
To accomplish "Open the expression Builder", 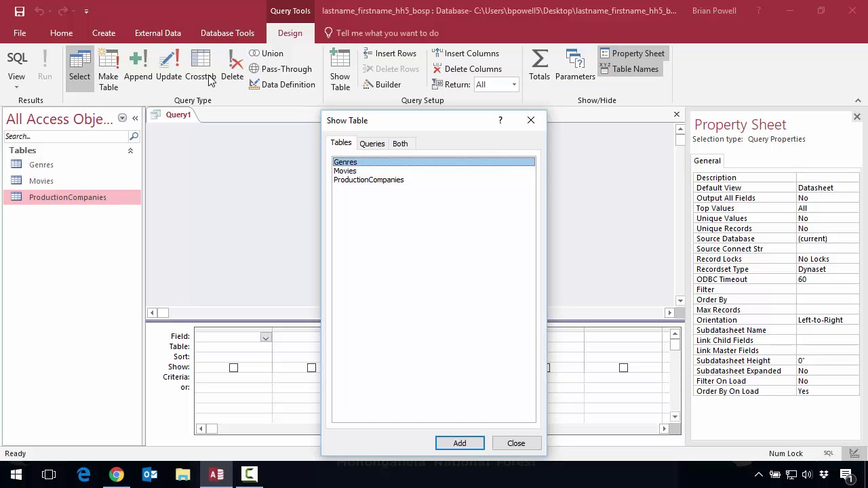I will coord(382,84).
